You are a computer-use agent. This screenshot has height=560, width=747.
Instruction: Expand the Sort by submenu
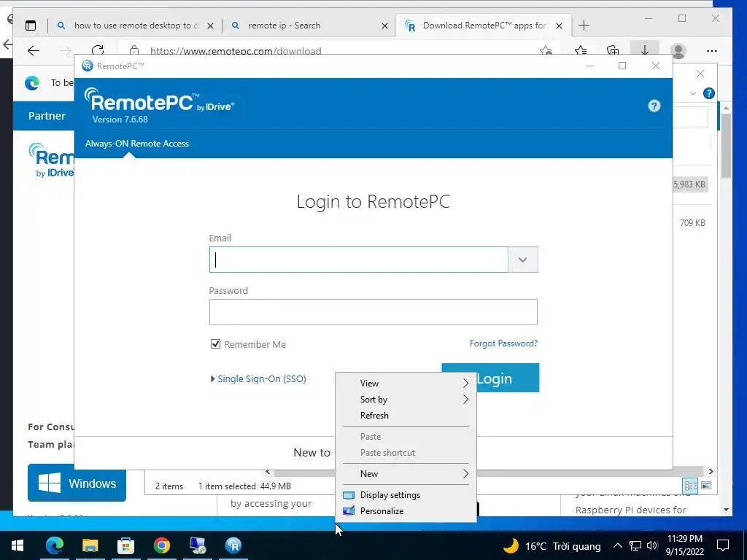click(406, 400)
